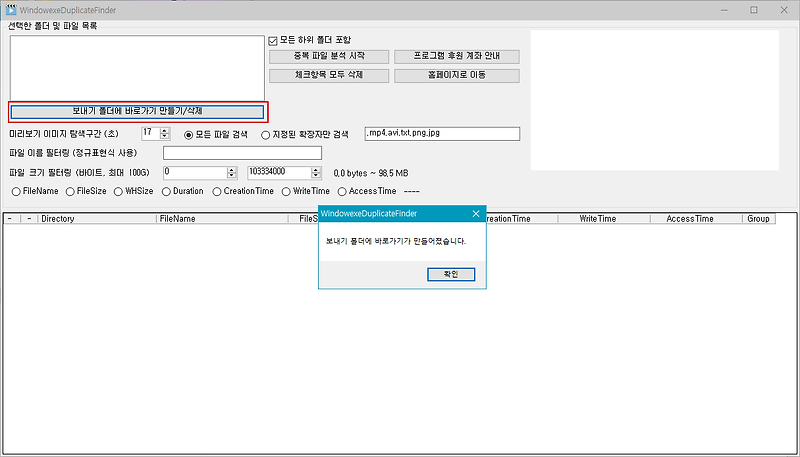Screen dimensions: 800x457
Task: Increase the minimum file size spinner
Action: click(x=232, y=170)
